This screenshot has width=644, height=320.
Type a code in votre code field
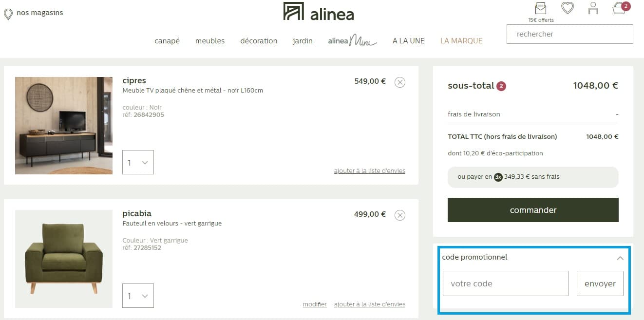[505, 283]
